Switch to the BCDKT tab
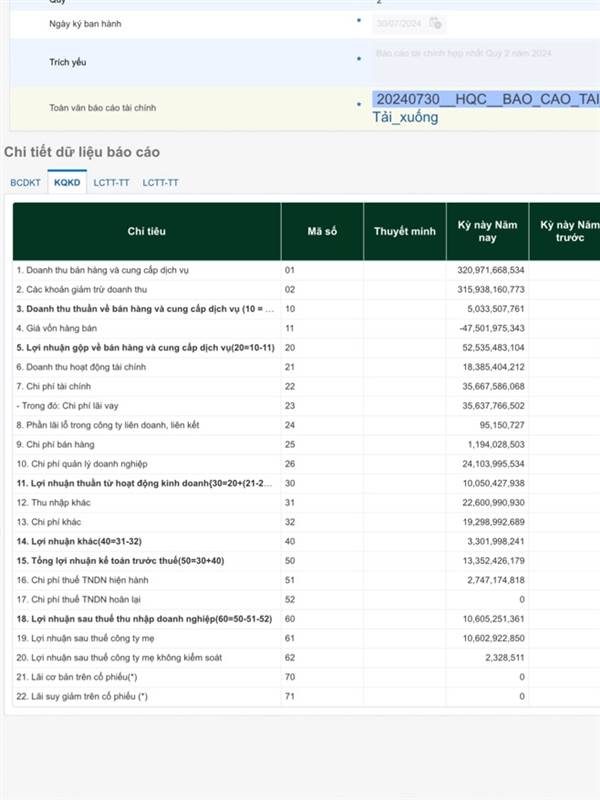 coord(26,183)
